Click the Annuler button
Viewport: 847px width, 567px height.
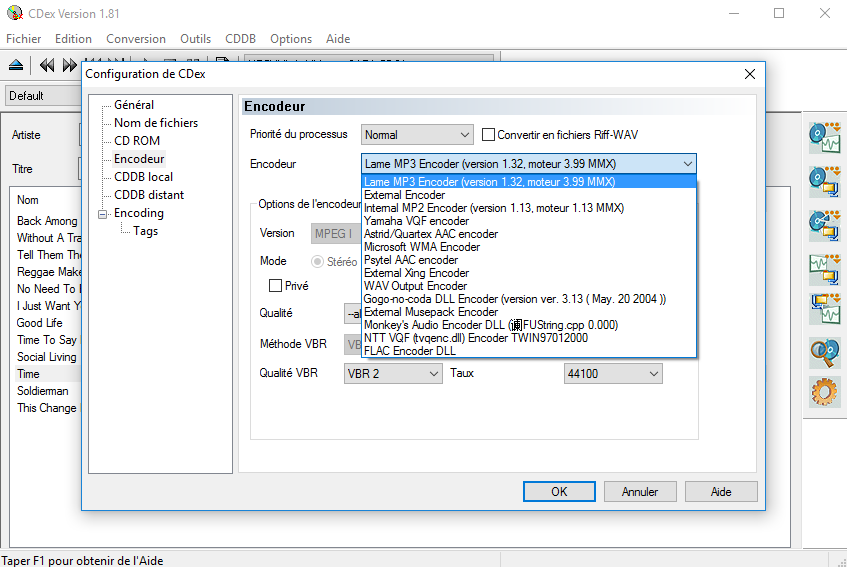pyautogui.click(x=640, y=491)
